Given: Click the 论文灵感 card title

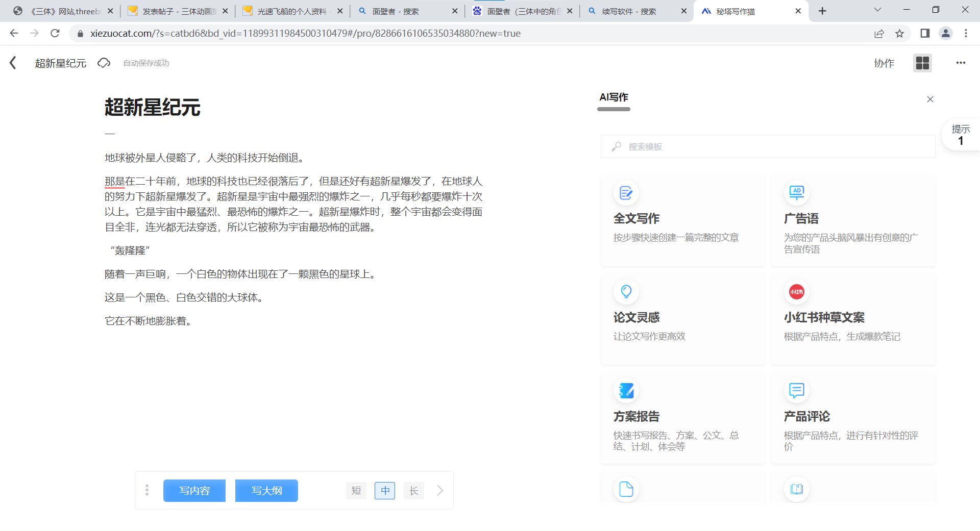Looking at the screenshot, I should pyautogui.click(x=636, y=318).
